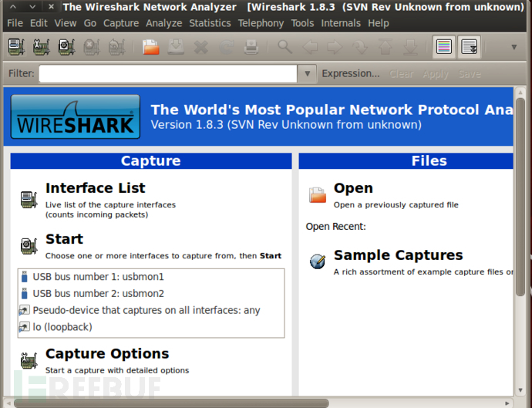Start a new capture via toolbar icon
532x408 pixels.
tap(67, 48)
